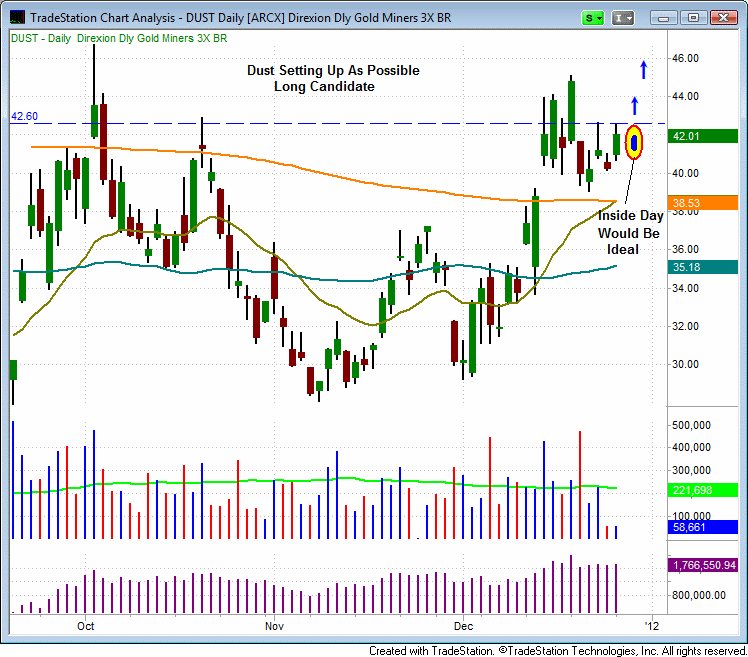The height and width of the screenshot is (657, 748).
Task: Click the 400,000 volume axis label
Action: tap(691, 447)
